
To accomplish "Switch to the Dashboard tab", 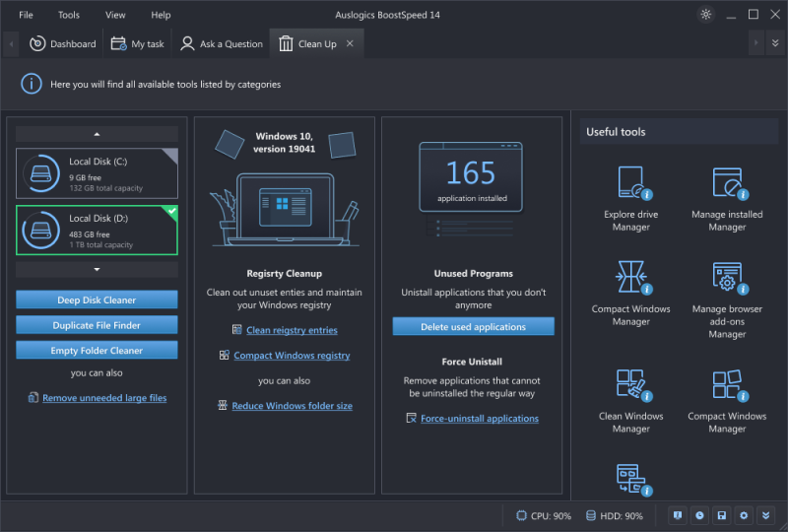I will click(x=62, y=43).
